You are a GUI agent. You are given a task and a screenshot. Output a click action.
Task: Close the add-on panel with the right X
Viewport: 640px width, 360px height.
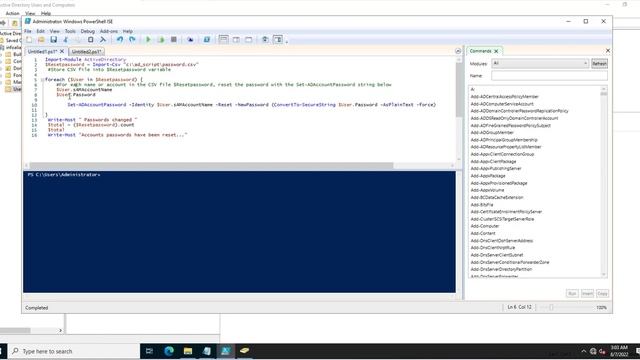(608, 51)
